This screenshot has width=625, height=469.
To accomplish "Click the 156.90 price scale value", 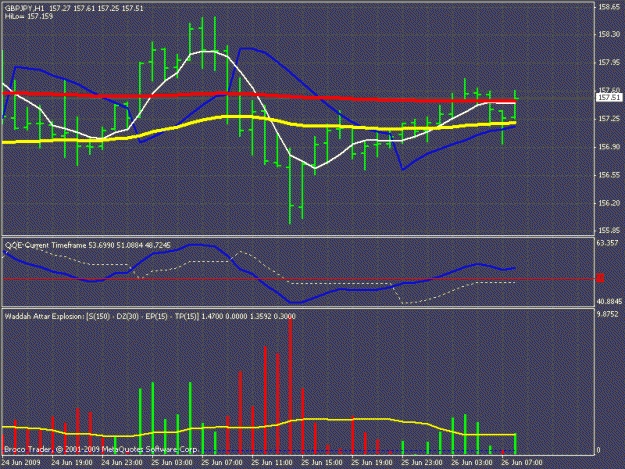I will pyautogui.click(x=609, y=147).
